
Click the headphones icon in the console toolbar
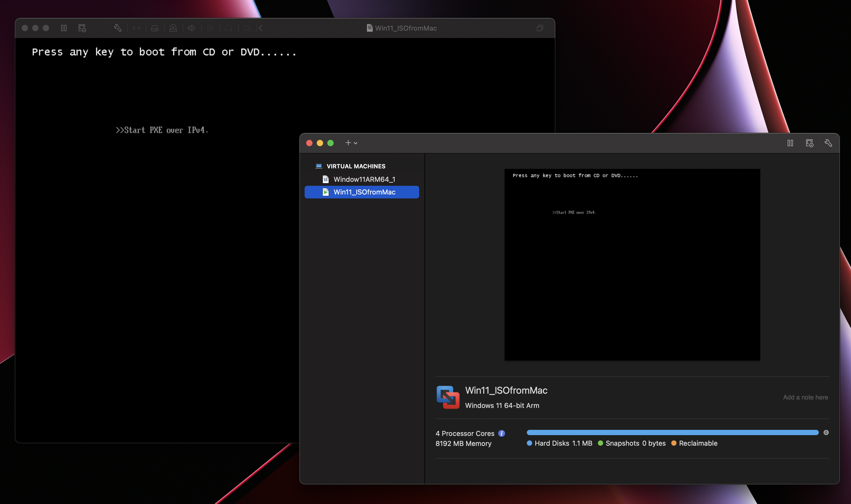coord(229,28)
